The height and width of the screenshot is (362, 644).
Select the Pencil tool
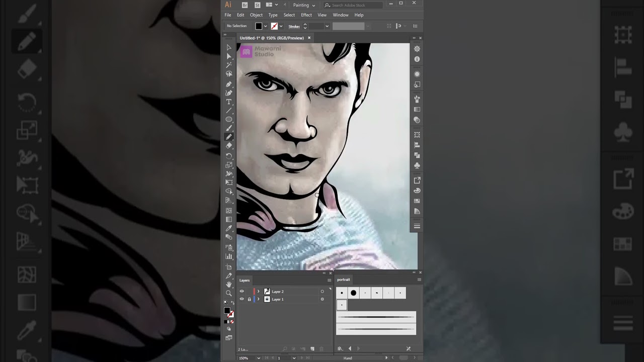229,137
